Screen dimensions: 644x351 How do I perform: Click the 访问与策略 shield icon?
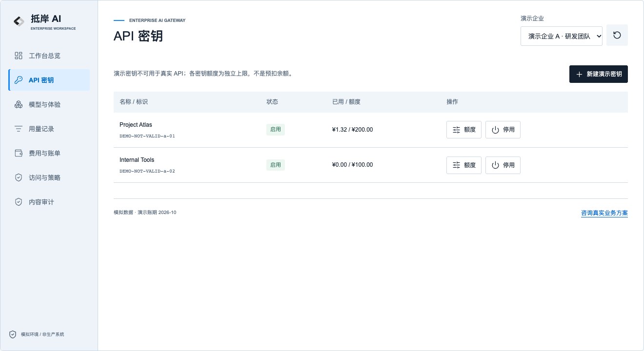pos(19,177)
